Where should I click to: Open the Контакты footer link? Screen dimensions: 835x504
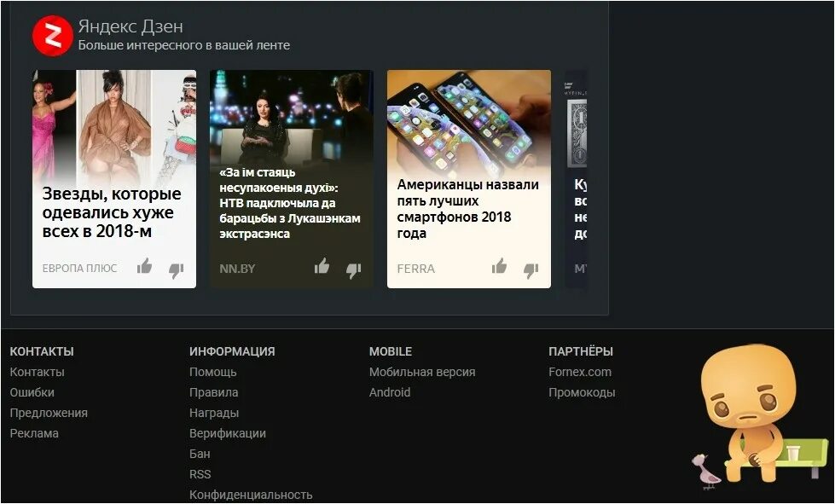click(x=37, y=372)
